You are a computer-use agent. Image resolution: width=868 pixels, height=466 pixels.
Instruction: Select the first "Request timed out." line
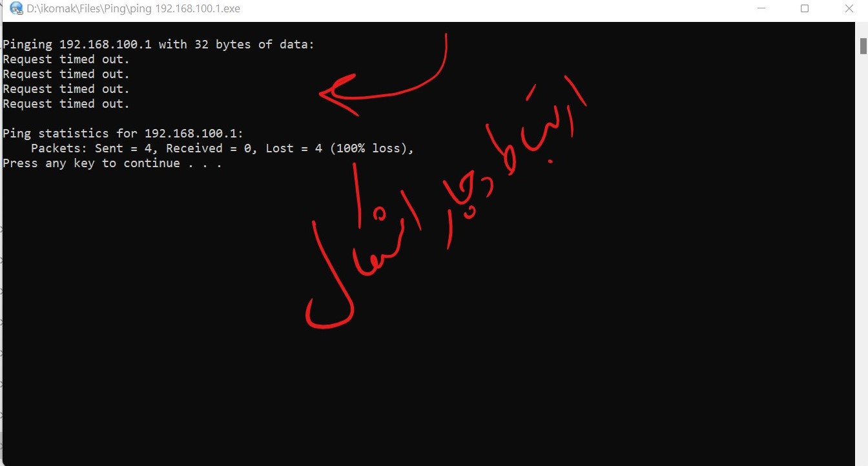click(x=66, y=59)
